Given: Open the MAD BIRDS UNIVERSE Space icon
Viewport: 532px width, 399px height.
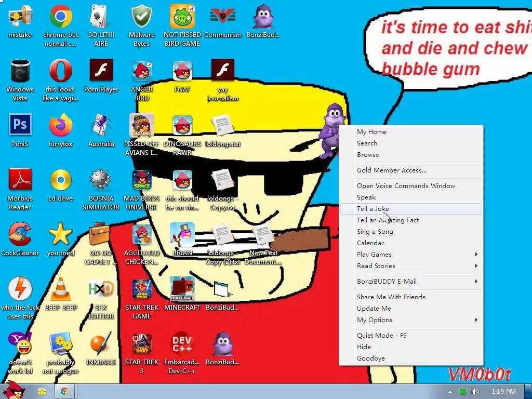Looking at the screenshot, I should pos(142,179).
